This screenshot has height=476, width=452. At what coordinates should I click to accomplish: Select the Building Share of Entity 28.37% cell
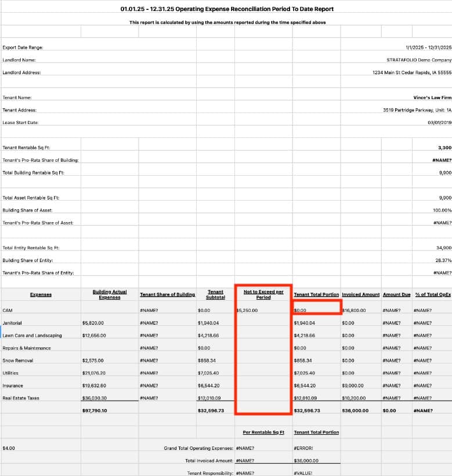[442, 260]
